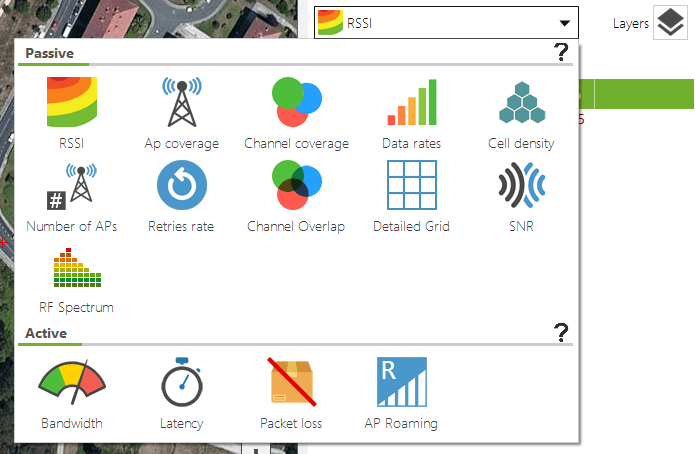Select the SNR visualization
Image resolution: width=695 pixels, height=454 pixels.
click(x=522, y=197)
